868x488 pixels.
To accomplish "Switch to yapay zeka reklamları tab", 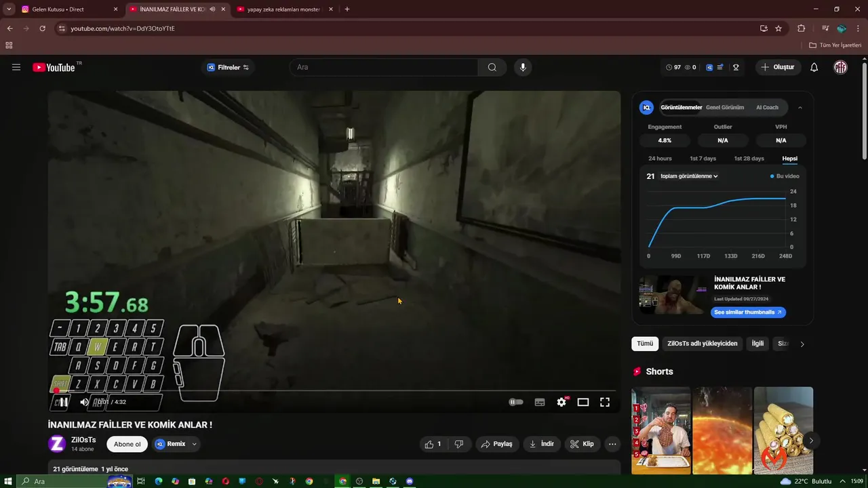I will tap(285, 9).
